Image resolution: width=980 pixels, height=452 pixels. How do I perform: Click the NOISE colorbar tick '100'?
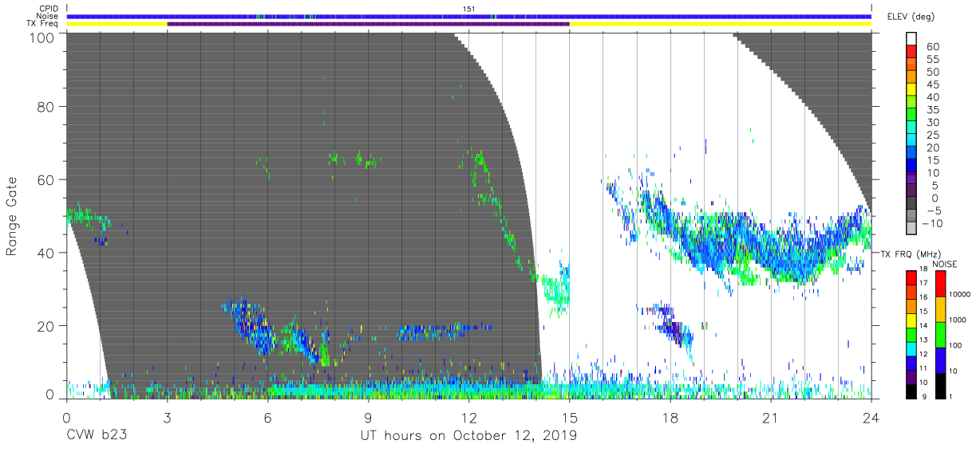click(957, 345)
